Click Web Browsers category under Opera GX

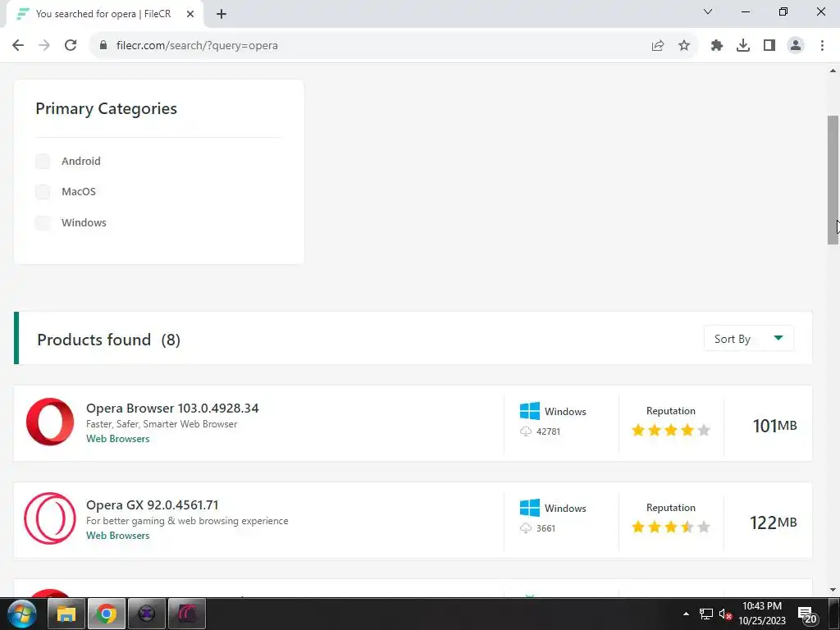(118, 536)
